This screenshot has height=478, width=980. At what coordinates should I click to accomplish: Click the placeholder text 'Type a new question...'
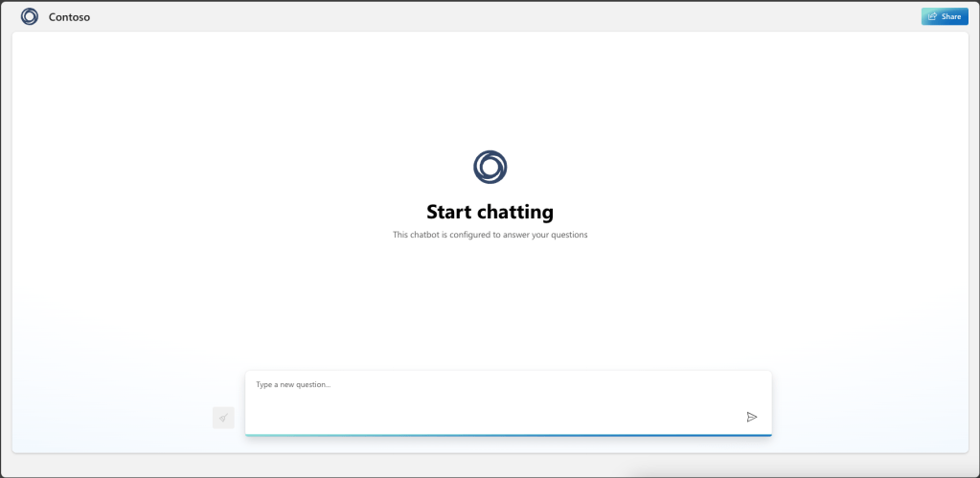(x=293, y=385)
